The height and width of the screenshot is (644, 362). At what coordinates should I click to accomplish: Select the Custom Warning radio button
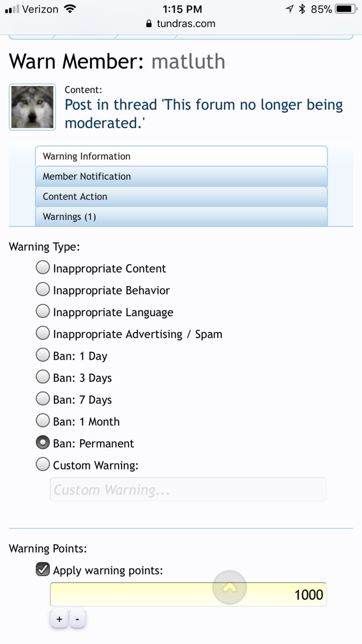(x=43, y=464)
